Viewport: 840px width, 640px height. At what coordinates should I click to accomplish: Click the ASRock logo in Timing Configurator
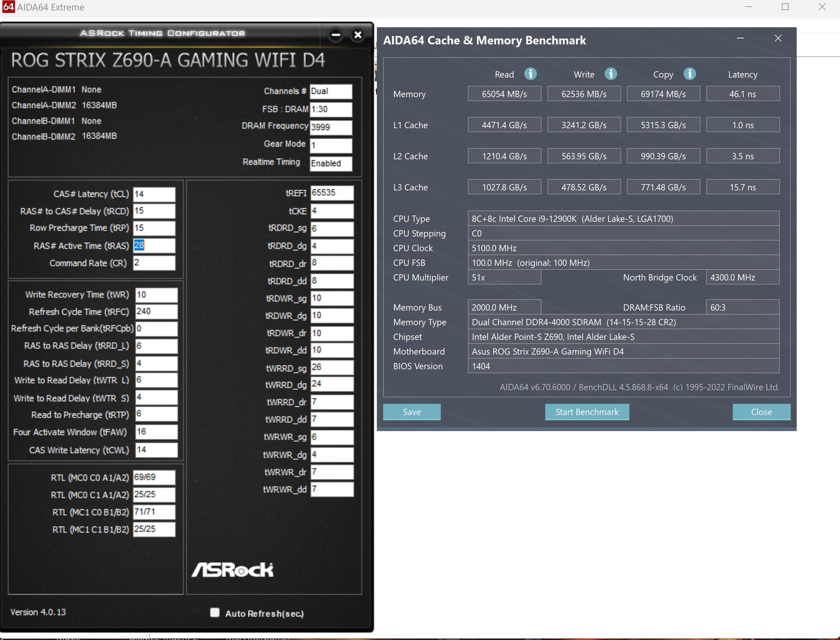coord(232,569)
